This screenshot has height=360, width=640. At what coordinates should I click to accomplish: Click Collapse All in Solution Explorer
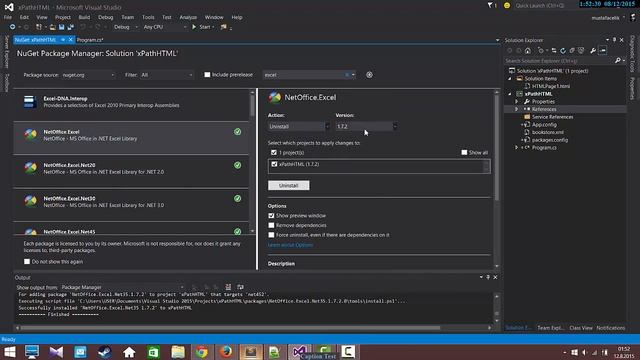(572, 51)
